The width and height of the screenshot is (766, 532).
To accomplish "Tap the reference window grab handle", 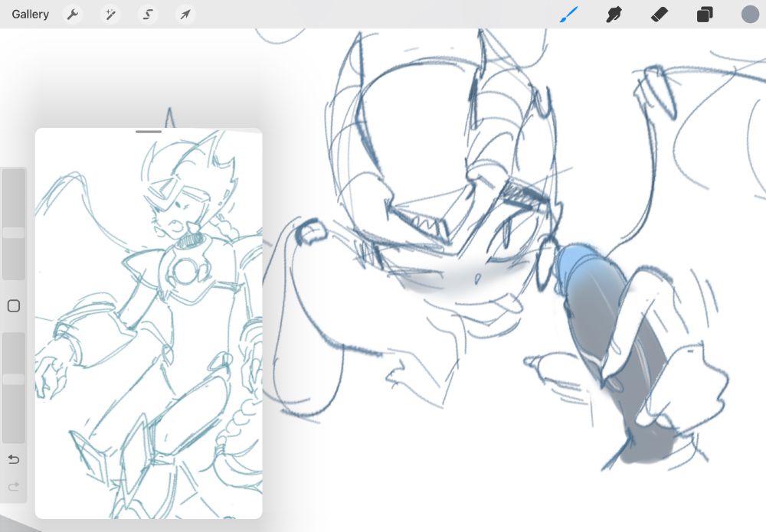I will 149,132.
